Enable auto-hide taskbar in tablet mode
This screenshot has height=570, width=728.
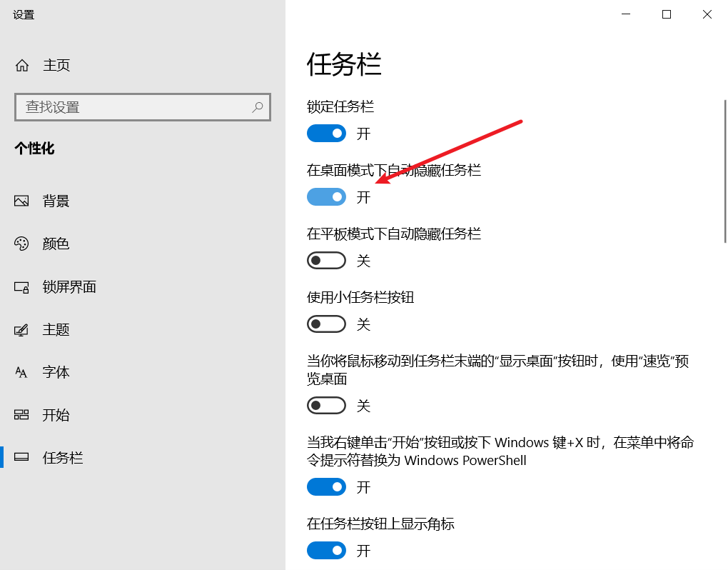[326, 260]
